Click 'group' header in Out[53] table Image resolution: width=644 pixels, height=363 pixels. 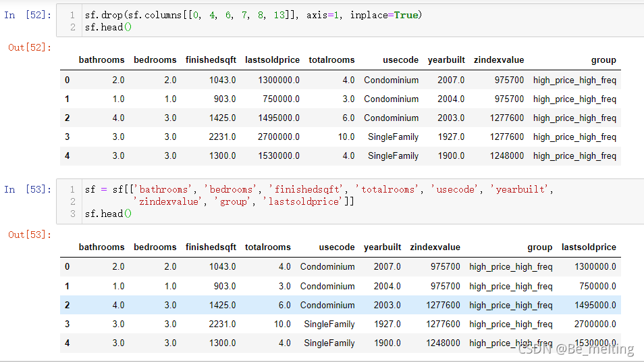point(539,247)
